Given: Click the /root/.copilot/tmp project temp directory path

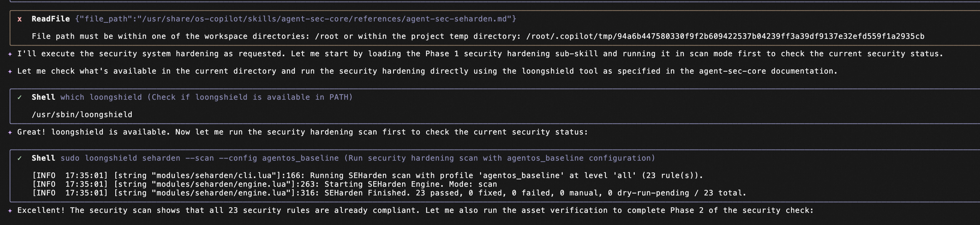Looking at the screenshot, I should pyautogui.click(x=725, y=37).
